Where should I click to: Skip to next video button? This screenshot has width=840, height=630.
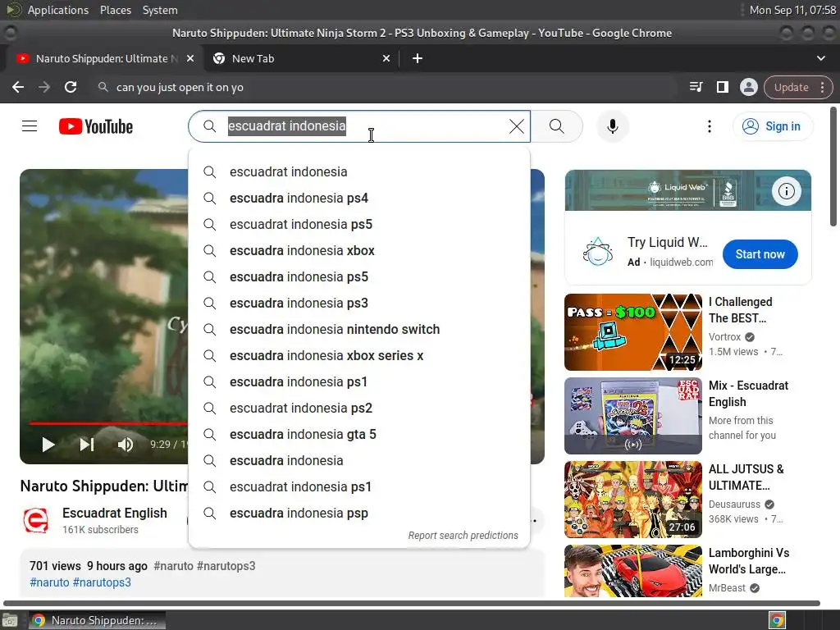(x=87, y=445)
